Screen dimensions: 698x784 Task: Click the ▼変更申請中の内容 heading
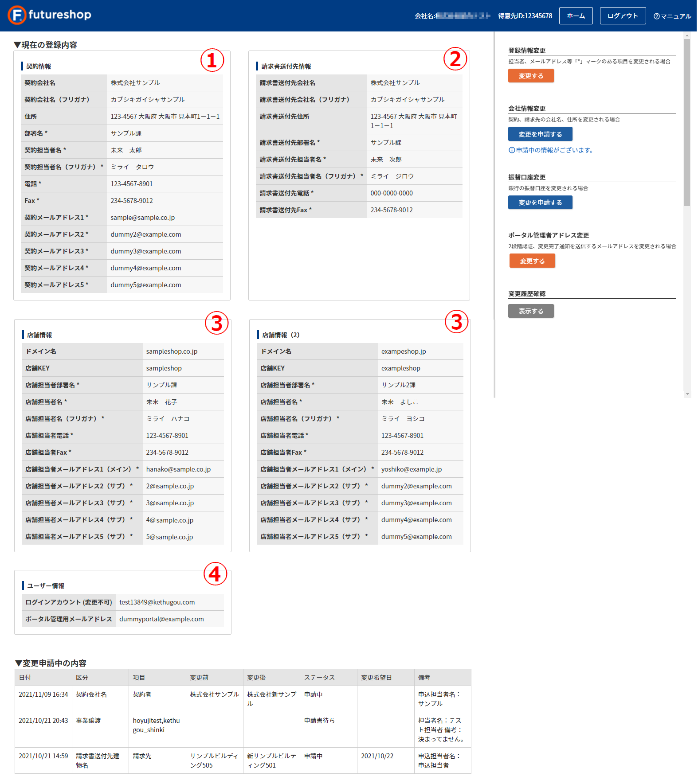(51, 663)
